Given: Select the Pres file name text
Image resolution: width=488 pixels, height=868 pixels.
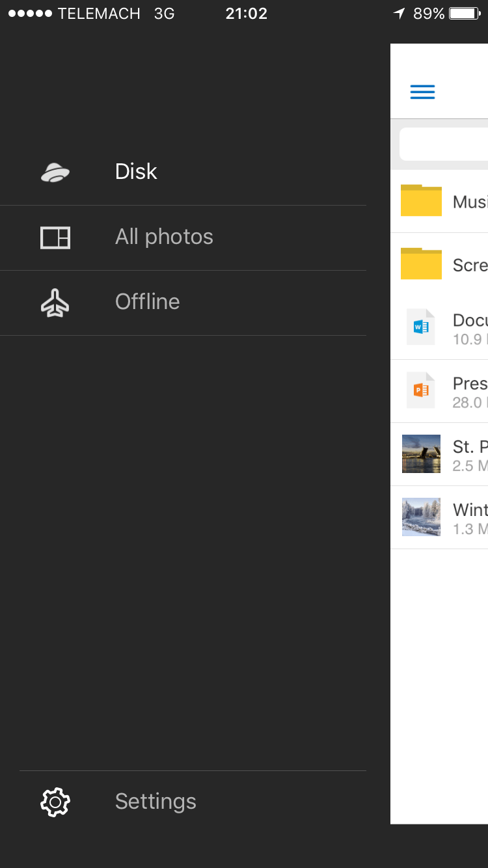Looking at the screenshot, I should point(470,383).
